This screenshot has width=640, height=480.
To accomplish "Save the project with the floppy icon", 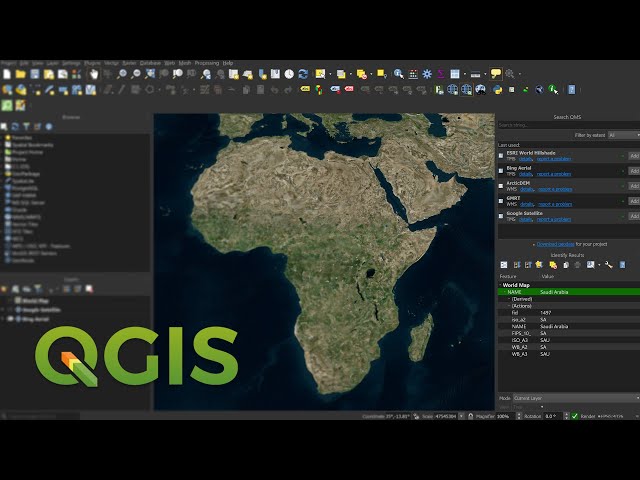I will (35, 74).
